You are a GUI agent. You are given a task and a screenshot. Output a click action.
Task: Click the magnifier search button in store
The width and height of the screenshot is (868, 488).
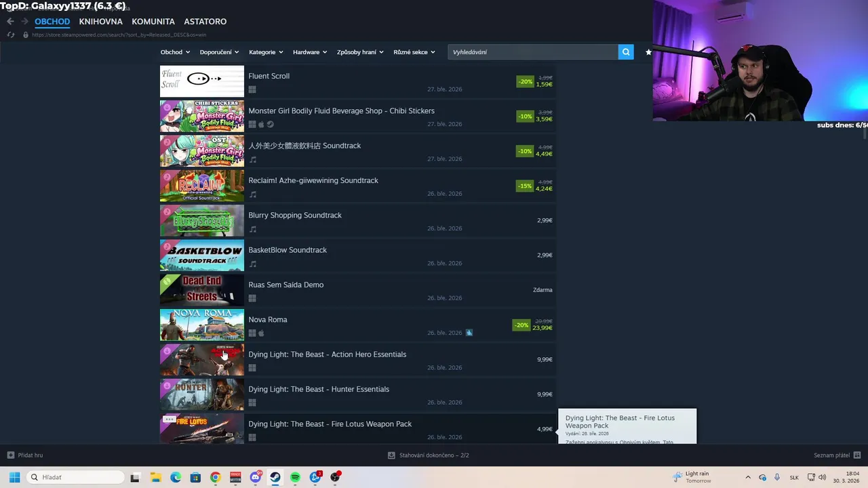pyautogui.click(x=626, y=52)
